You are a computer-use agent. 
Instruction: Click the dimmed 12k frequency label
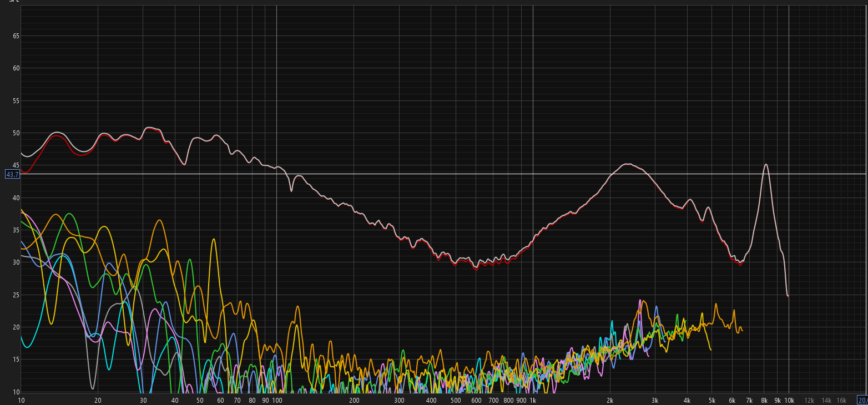pos(809,400)
